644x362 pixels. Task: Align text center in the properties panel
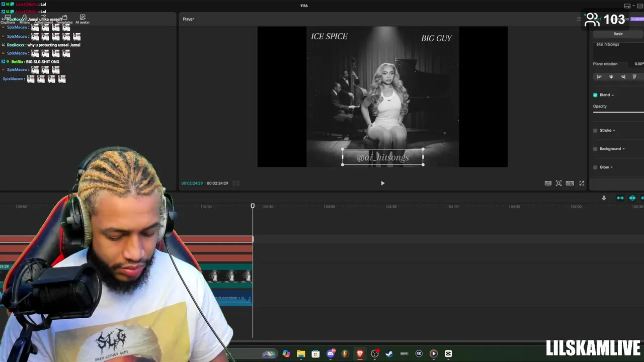point(611,77)
